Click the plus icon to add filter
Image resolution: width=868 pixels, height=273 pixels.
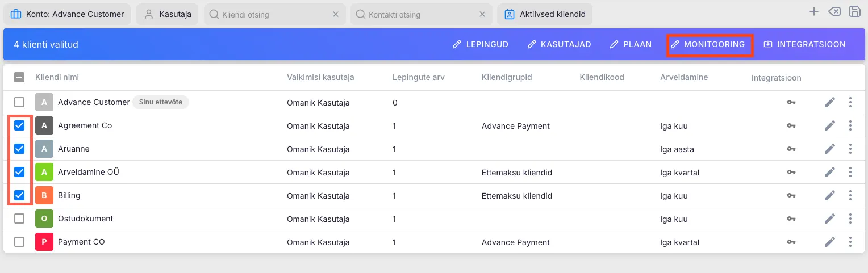pyautogui.click(x=814, y=12)
